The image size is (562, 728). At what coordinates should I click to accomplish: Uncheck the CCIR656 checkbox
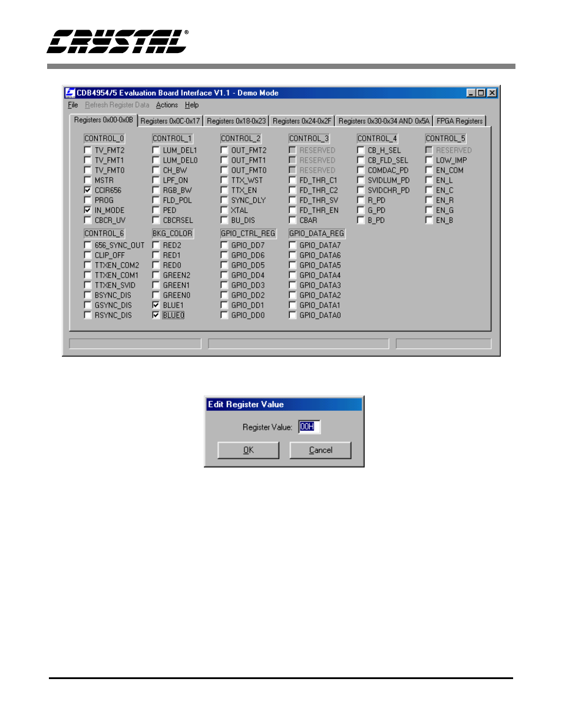pos(88,190)
